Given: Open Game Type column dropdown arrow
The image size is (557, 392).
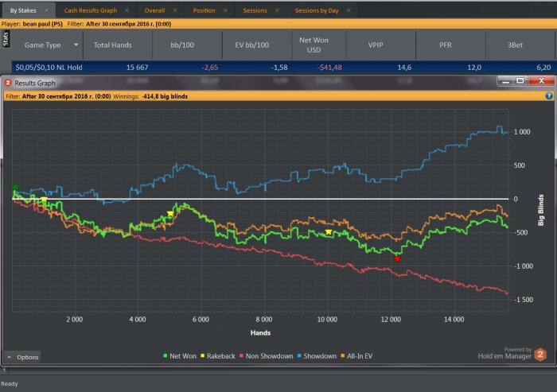Looking at the screenshot, I should 76,45.
